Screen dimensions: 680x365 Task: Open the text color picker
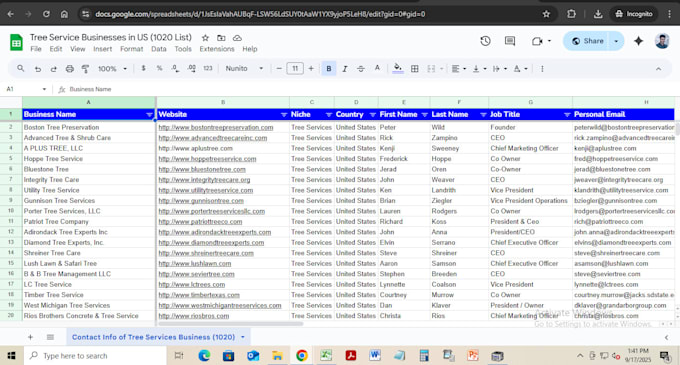coord(377,68)
